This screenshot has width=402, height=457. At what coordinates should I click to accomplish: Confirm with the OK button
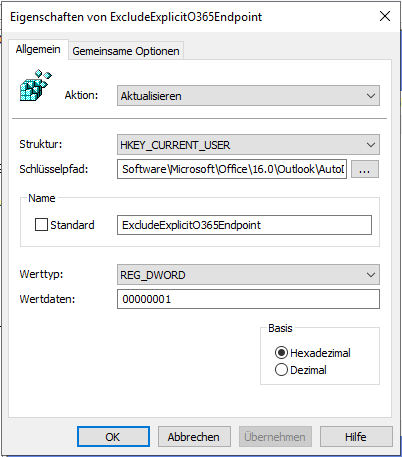pos(113,437)
